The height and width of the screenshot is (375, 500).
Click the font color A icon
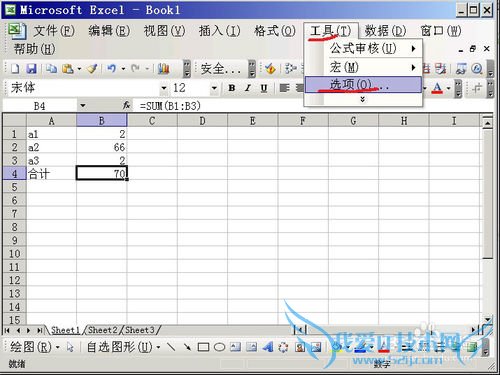click(x=437, y=88)
